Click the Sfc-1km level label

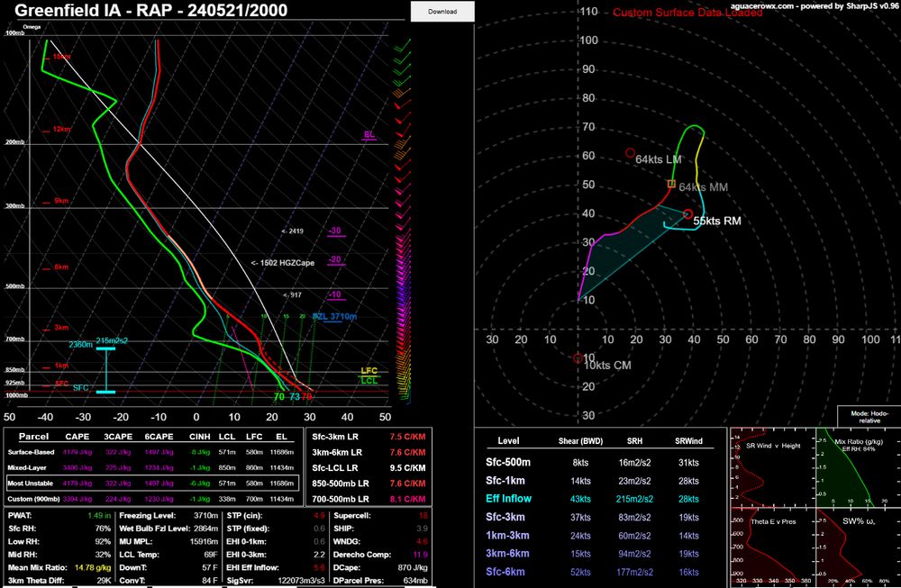coord(505,481)
